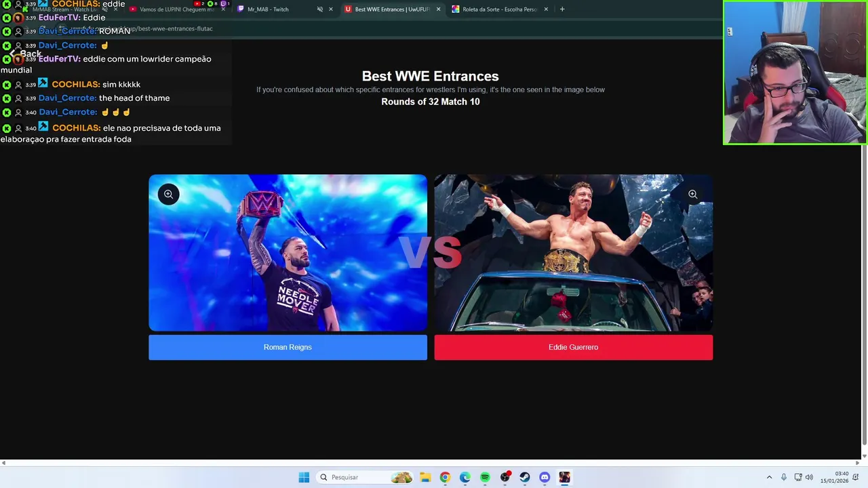Open the Windows Start menu
The image size is (868, 488).
304,477
